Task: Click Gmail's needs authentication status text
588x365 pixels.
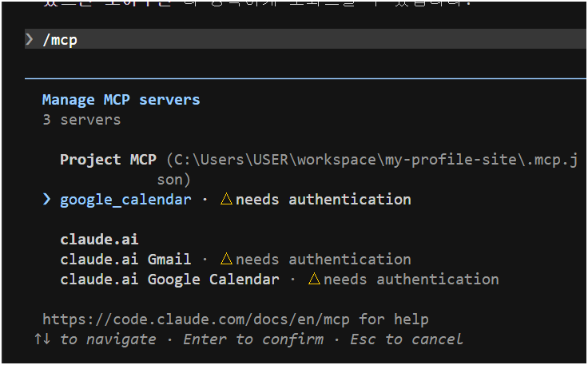Action: point(323,260)
